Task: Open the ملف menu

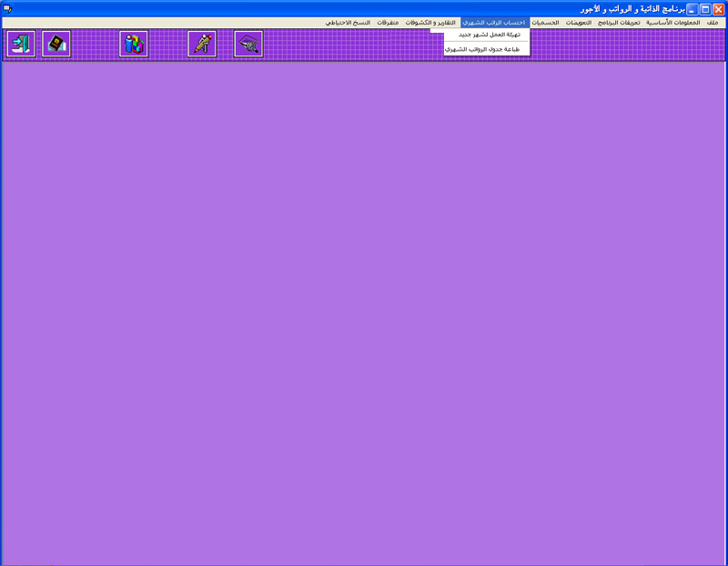Action: point(713,22)
